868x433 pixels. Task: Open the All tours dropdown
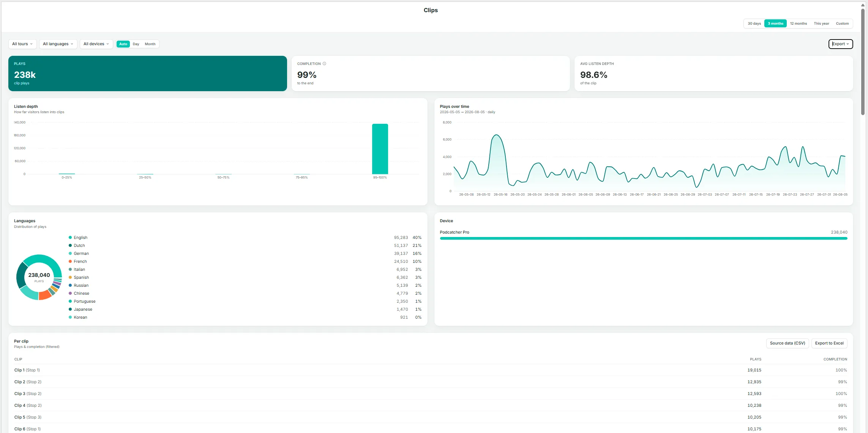pos(22,44)
